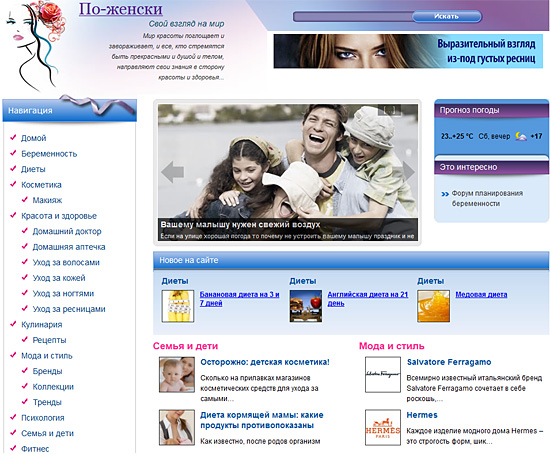Click the Новое на сайте header bar
550x454 pixels.
pyautogui.click(x=351, y=260)
